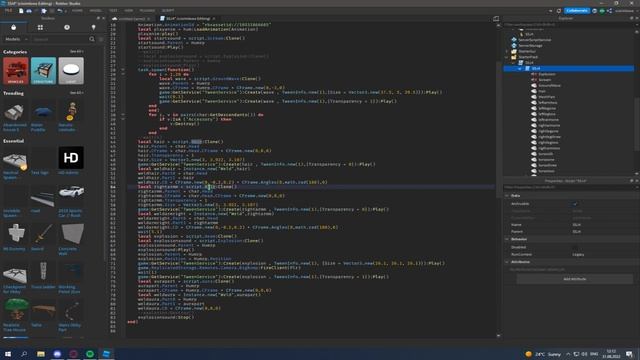This screenshot has height=360, width=640.
Task: Select ServerScriptService in Explorer
Action: [534, 40]
